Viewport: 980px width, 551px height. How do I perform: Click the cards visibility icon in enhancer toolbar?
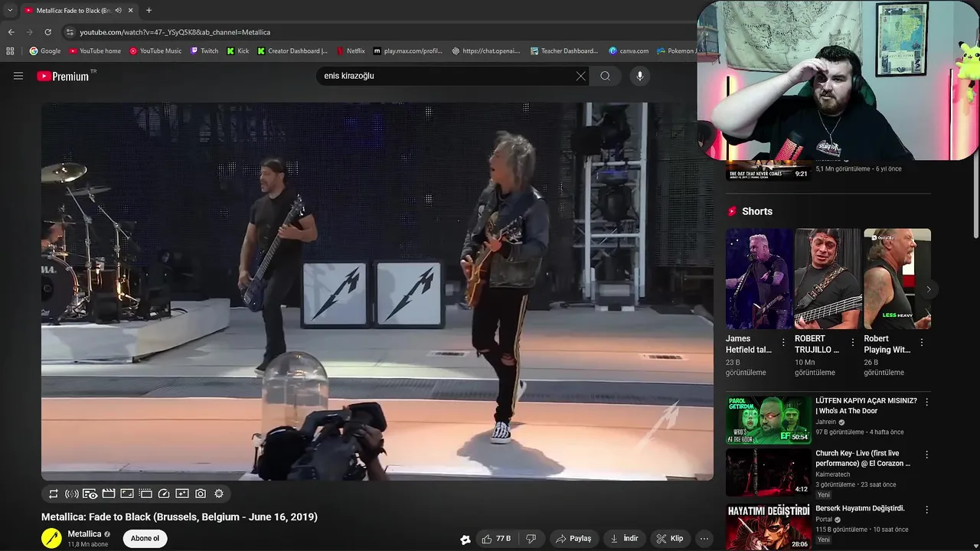point(90,494)
